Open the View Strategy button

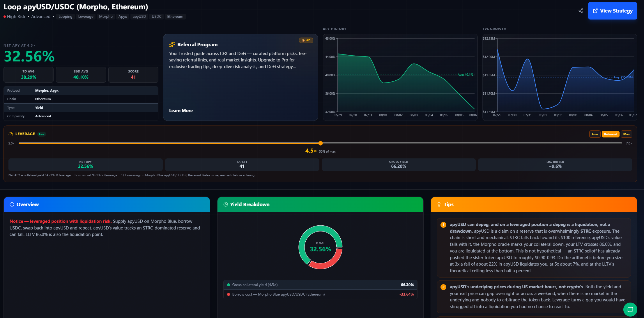[x=613, y=11]
